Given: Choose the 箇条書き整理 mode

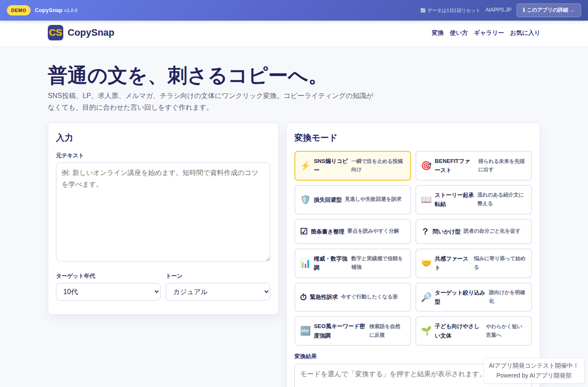Looking at the screenshot, I should (353, 231).
